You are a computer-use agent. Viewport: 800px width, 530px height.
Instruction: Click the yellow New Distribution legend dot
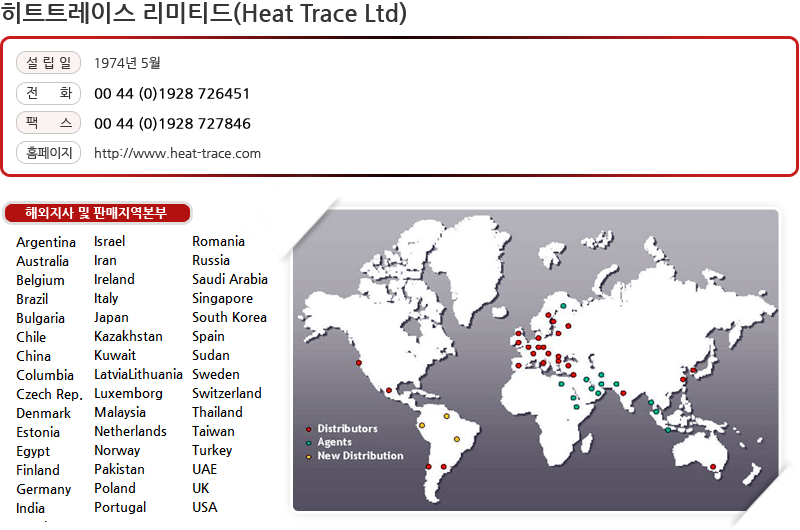(309, 457)
